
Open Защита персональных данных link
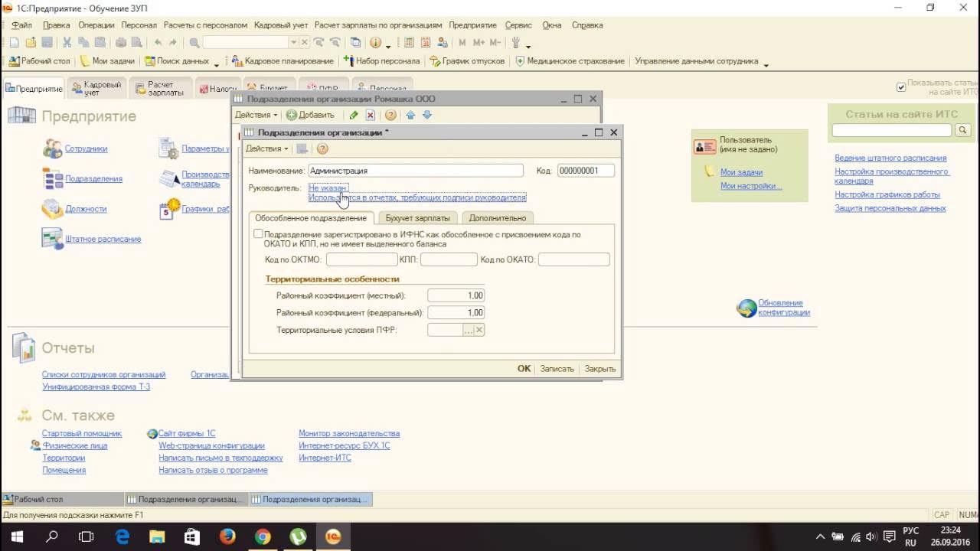(x=890, y=208)
